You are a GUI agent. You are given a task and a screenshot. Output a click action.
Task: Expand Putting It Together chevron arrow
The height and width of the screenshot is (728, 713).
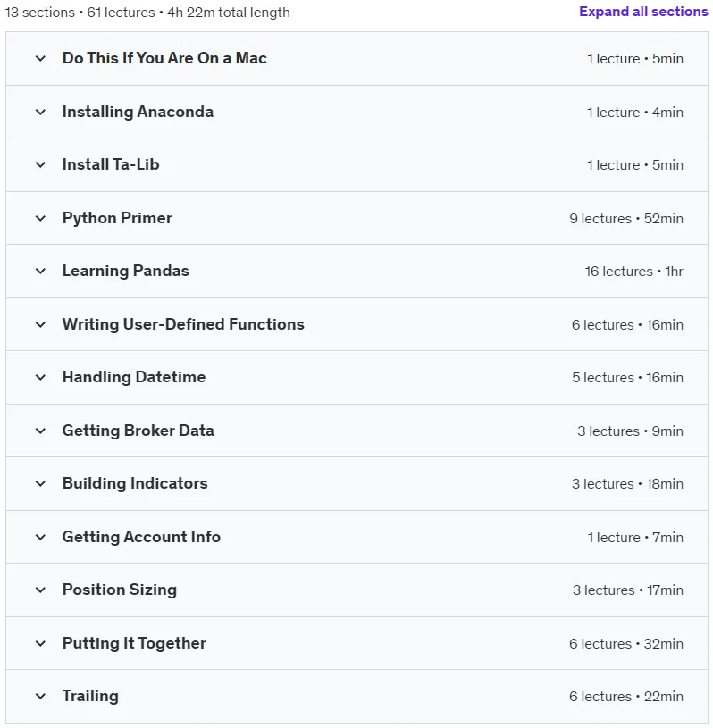[40, 643]
